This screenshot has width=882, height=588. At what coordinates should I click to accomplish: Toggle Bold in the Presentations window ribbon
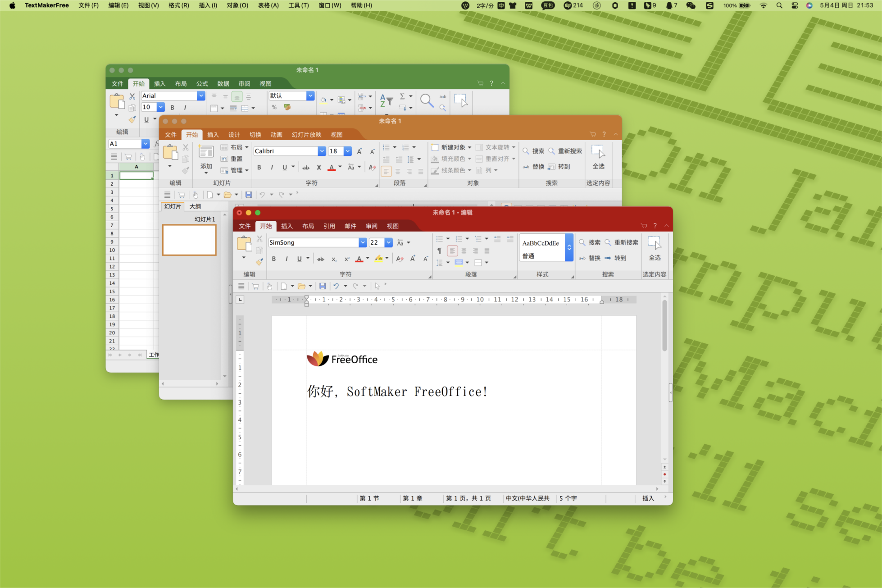tap(259, 167)
